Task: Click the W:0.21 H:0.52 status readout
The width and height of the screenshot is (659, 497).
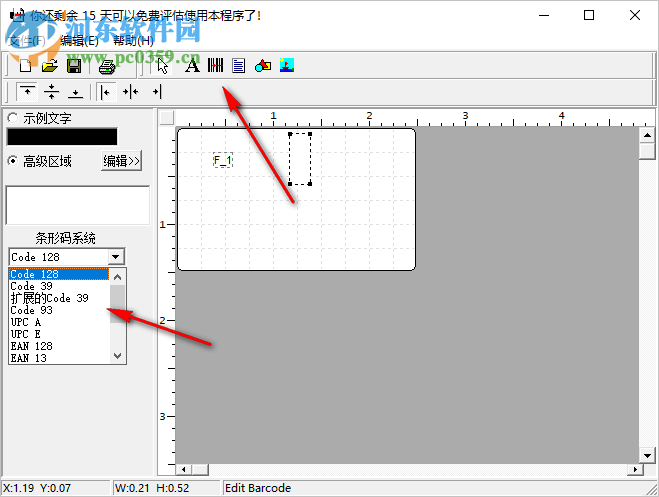Action: 152,488
